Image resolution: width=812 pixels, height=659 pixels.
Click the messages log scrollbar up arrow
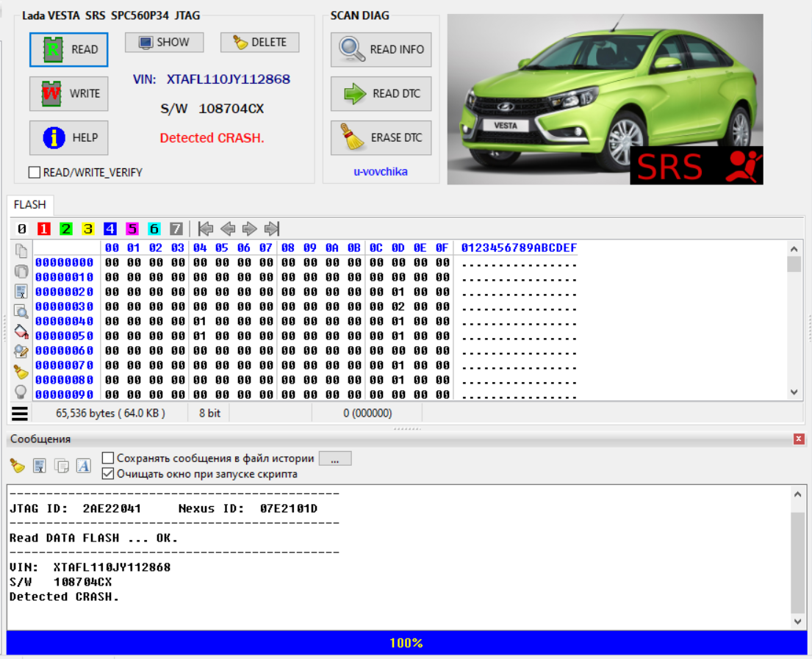click(x=798, y=494)
